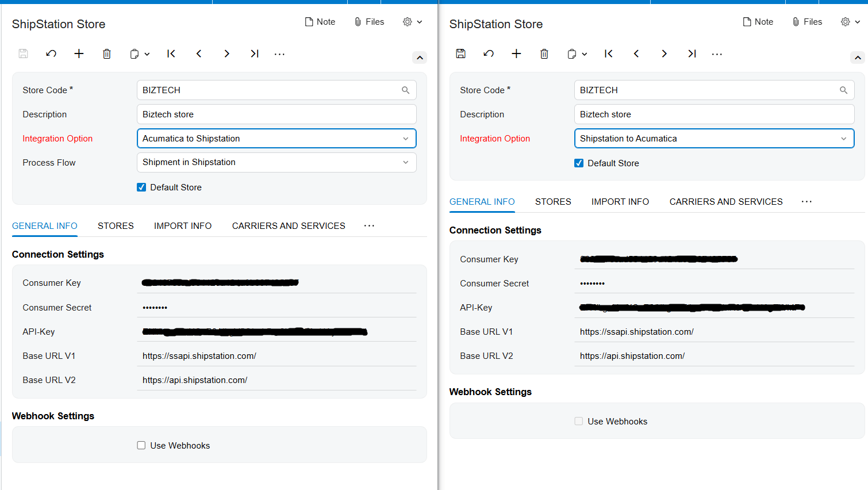Viewport: 868px width, 490px height.
Task: Click the Store Code field in left panel
Action: (276, 90)
